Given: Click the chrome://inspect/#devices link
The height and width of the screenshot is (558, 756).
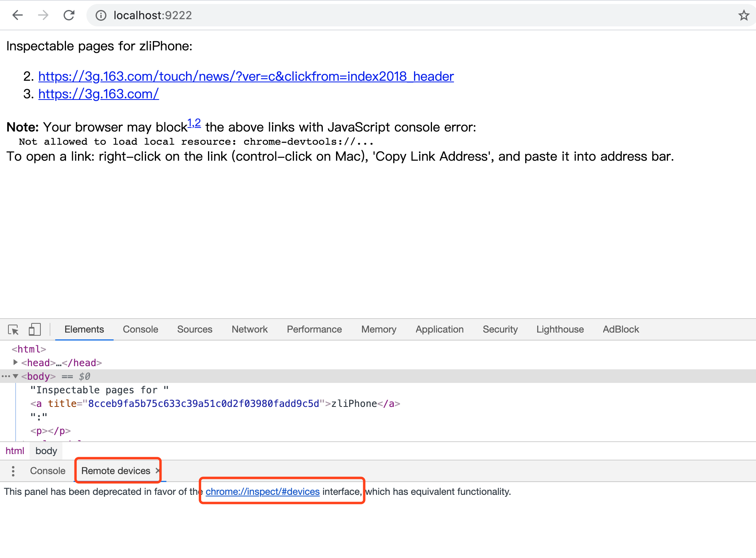Looking at the screenshot, I should pos(262,491).
